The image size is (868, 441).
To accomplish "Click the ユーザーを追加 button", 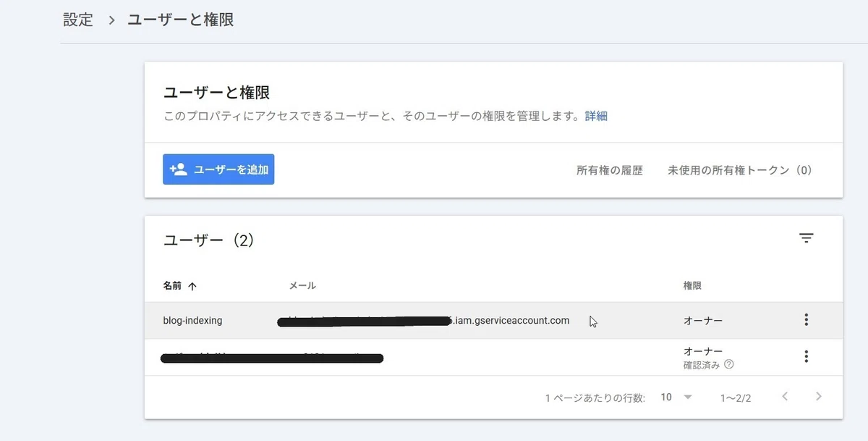I will pos(218,169).
